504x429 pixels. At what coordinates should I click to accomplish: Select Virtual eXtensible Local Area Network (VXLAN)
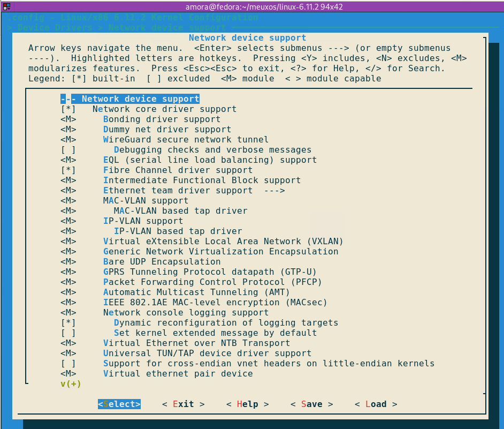(223, 242)
